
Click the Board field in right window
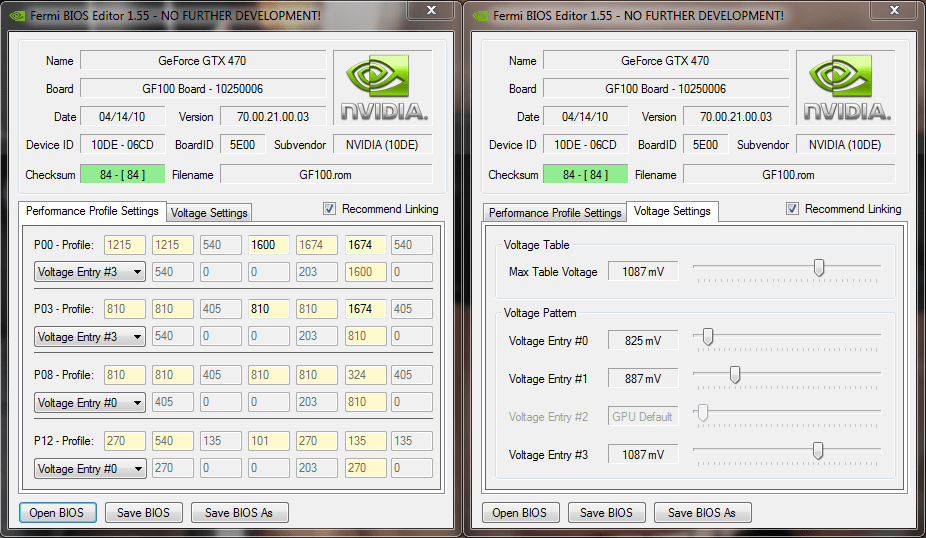666,89
